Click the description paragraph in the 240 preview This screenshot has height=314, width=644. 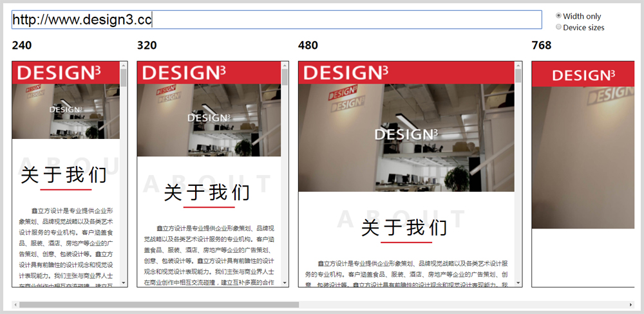pyautogui.click(x=66, y=248)
